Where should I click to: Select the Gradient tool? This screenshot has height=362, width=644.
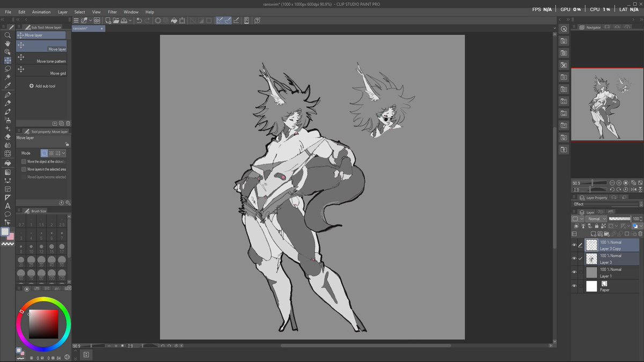click(8, 172)
